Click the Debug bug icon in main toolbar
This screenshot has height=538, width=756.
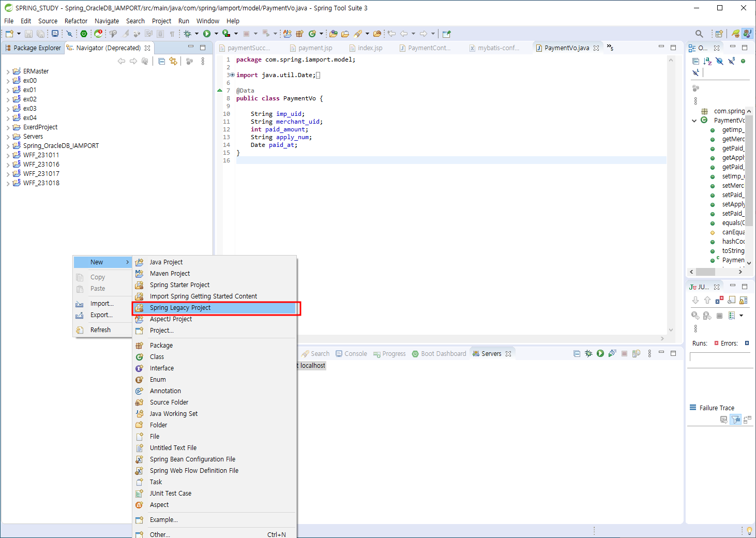[188, 34]
